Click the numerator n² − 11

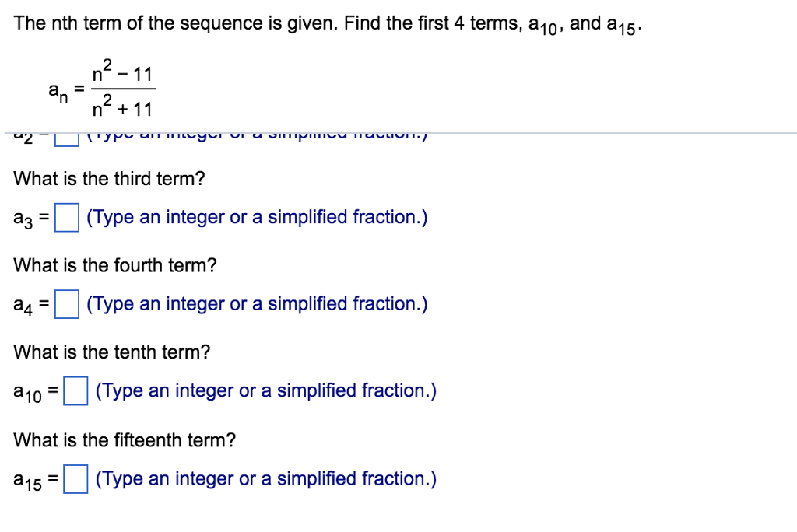pyautogui.click(x=122, y=72)
